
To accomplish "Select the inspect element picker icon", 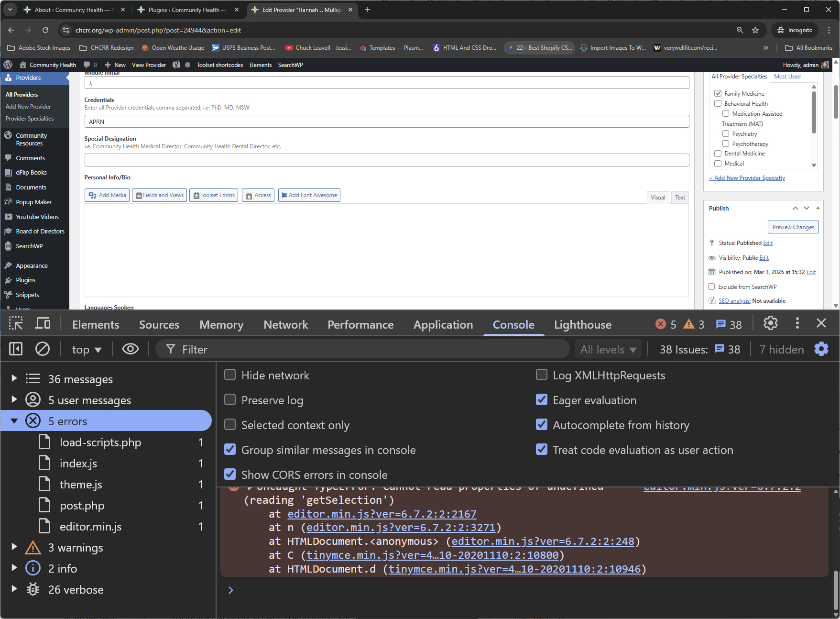I will 16,324.
